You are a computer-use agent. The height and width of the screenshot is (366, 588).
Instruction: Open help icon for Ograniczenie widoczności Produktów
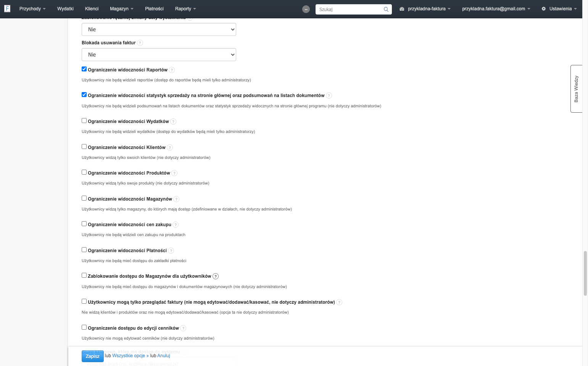174,173
